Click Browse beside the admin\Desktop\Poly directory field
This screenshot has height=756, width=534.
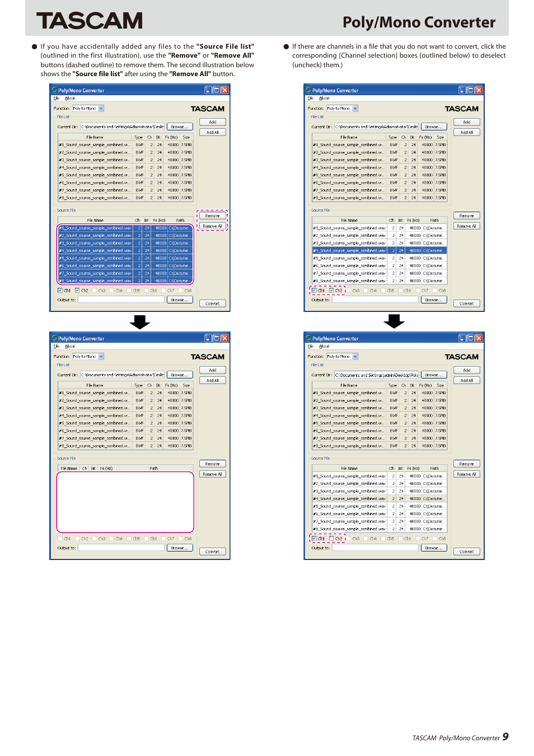click(434, 375)
